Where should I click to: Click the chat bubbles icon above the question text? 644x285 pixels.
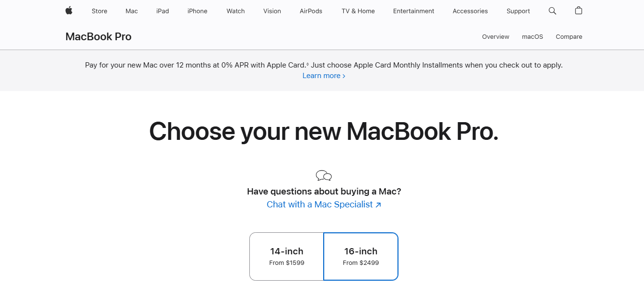click(x=324, y=175)
